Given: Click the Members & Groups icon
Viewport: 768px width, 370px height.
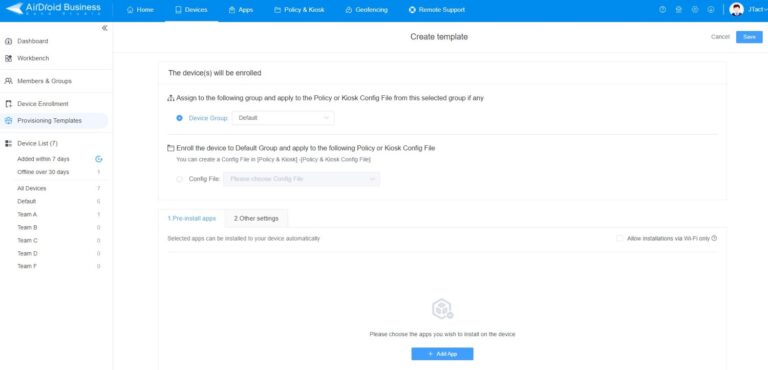Looking at the screenshot, I should [x=8, y=81].
